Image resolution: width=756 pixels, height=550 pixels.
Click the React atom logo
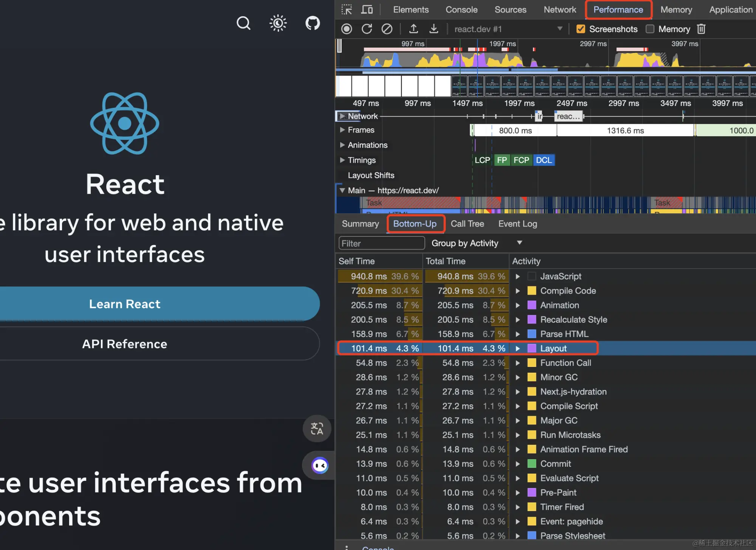point(125,123)
